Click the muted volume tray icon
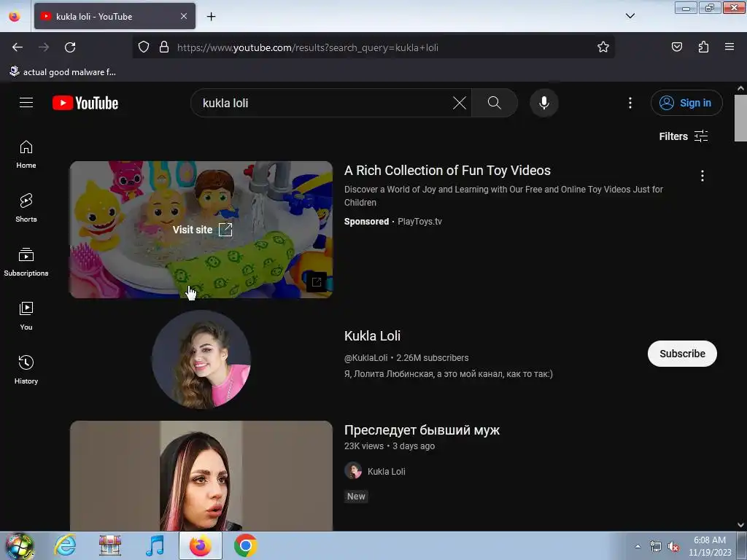This screenshot has height=560, width=747. [673, 547]
